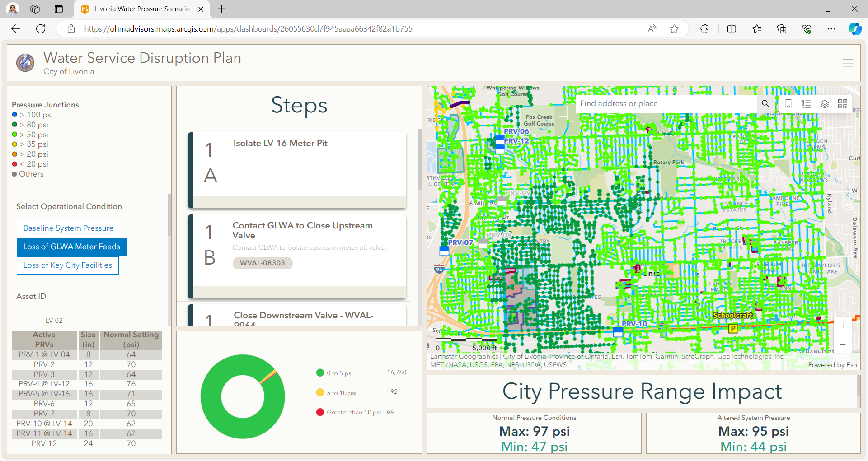Open the Close Downstream Valve step card
This screenshot has height=461, width=868.
297,315
